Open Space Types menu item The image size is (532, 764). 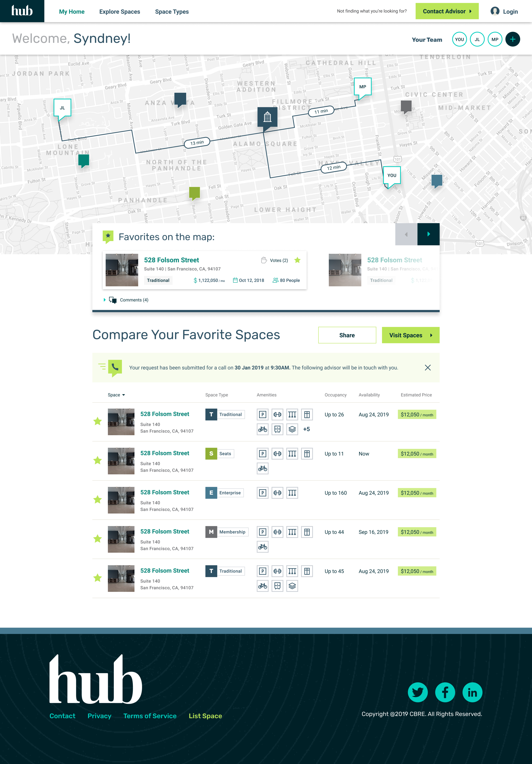pyautogui.click(x=172, y=12)
